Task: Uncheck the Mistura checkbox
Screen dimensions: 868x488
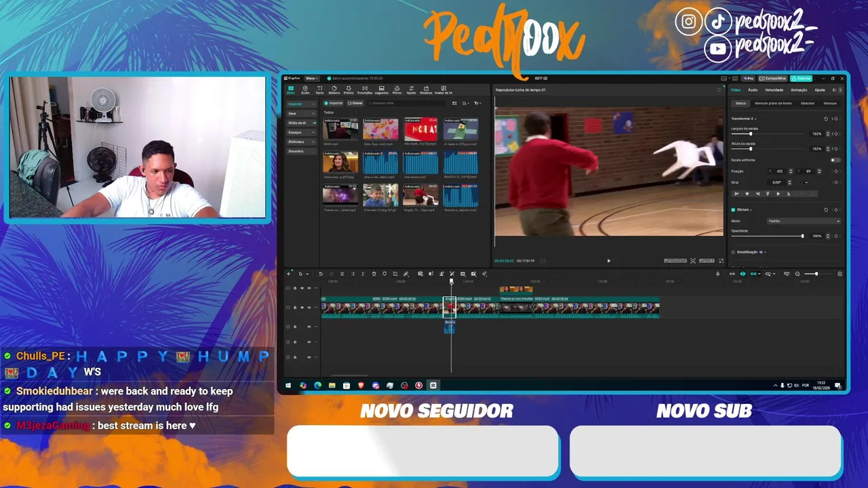Action: click(733, 209)
